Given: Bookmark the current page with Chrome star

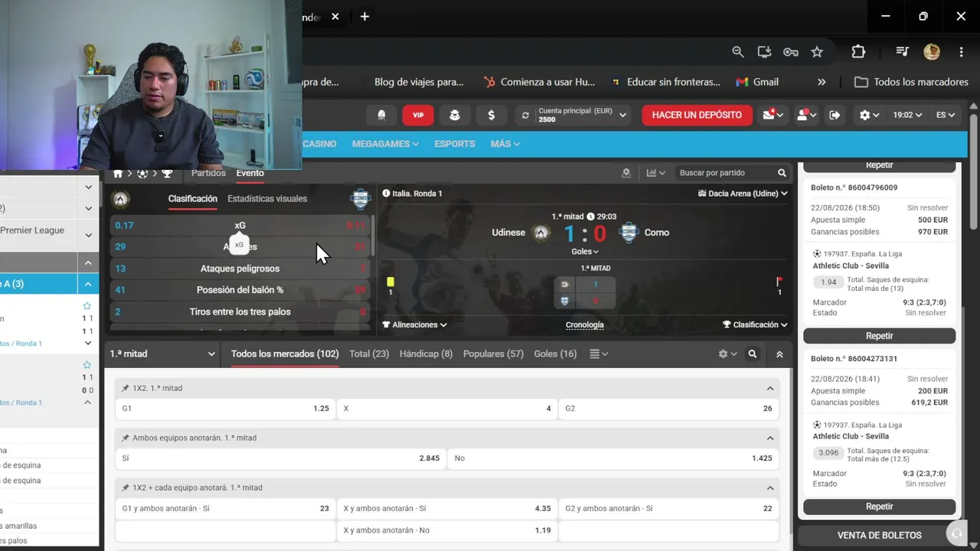Looking at the screenshot, I should [817, 51].
